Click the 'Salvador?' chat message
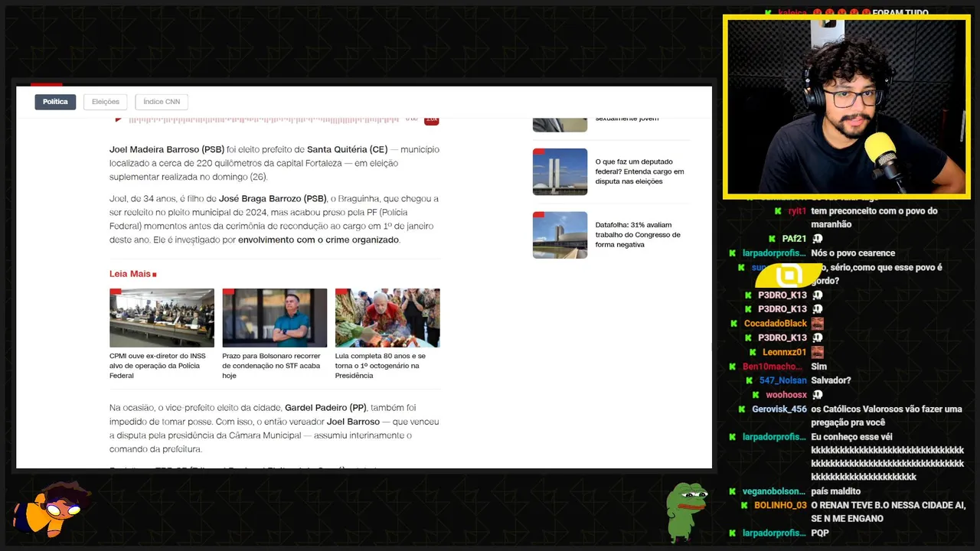The height and width of the screenshot is (551, 980). 831,380
